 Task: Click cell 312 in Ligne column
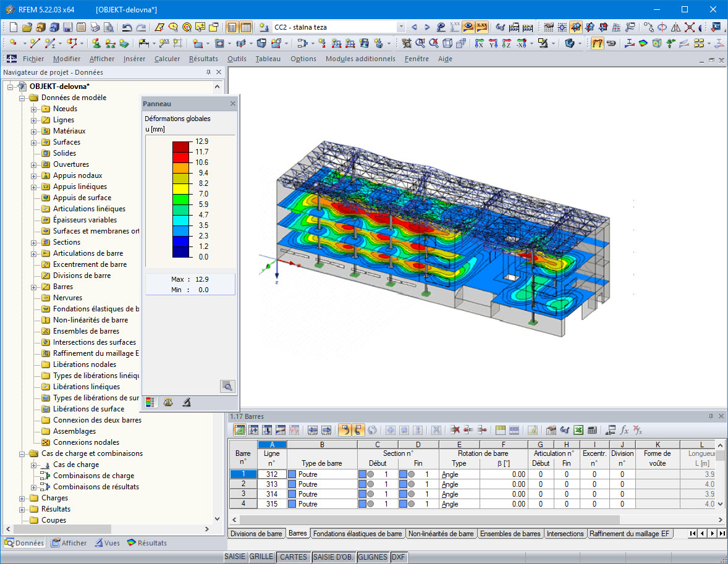pos(272,474)
